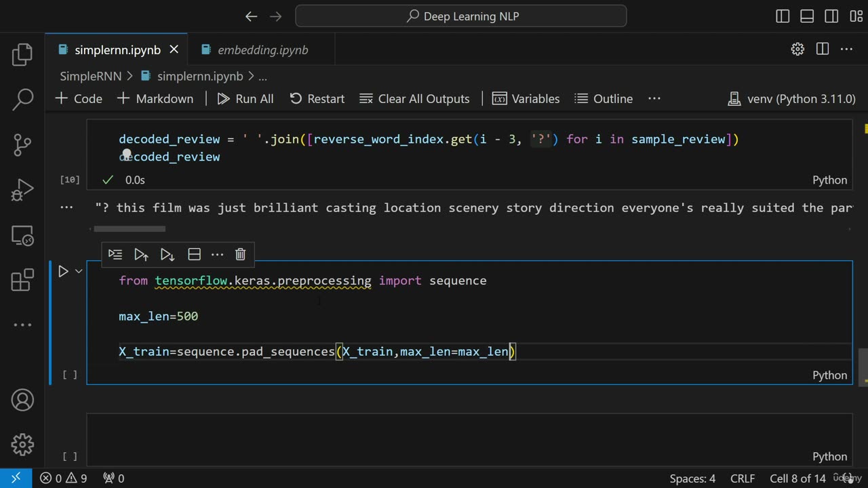Viewport: 868px width, 488px height.
Task: Open the Manage gear menu
Action: tap(22, 445)
